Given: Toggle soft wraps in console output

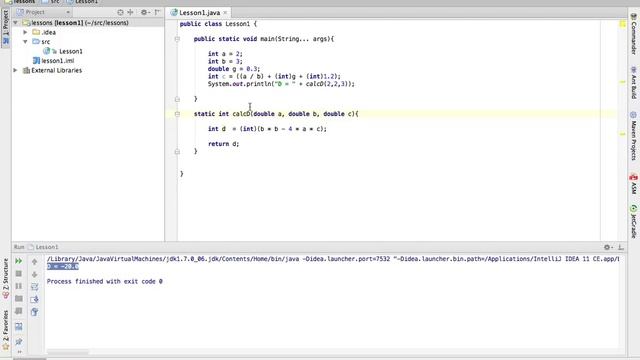Looking at the screenshot, I should pyautogui.click(x=34, y=287).
